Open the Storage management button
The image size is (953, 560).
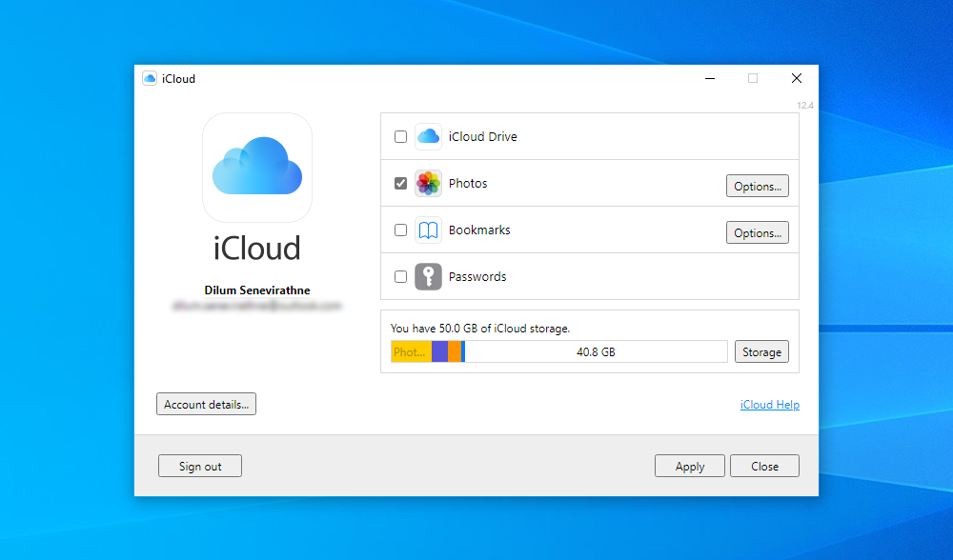point(761,351)
